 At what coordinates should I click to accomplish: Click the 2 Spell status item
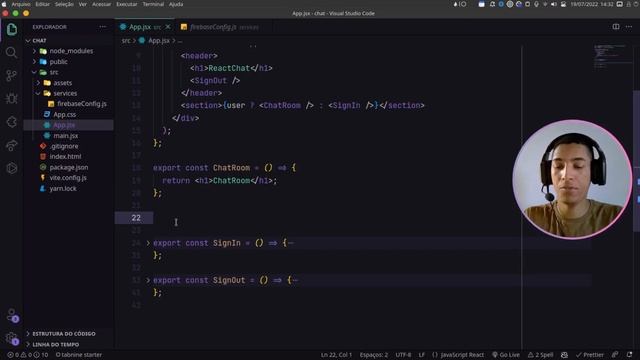[x=540, y=355]
